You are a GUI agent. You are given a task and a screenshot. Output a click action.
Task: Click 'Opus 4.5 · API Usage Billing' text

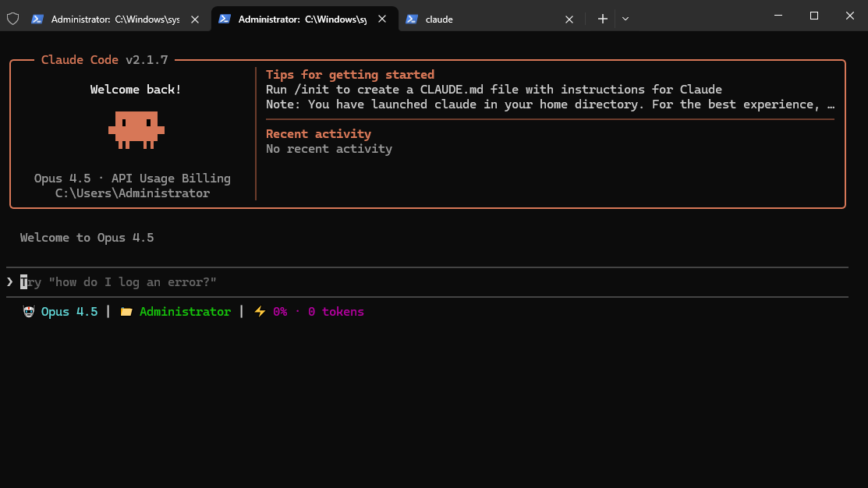[133, 179]
